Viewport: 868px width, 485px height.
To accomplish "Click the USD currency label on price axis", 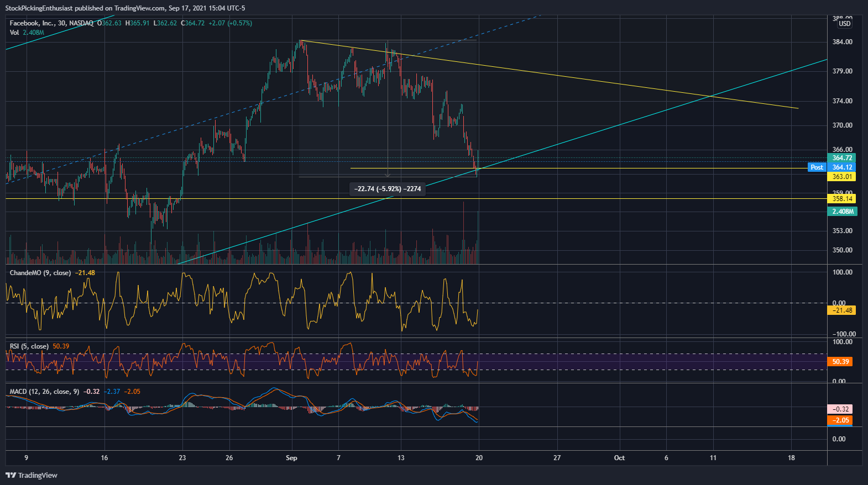I will 845,24.
